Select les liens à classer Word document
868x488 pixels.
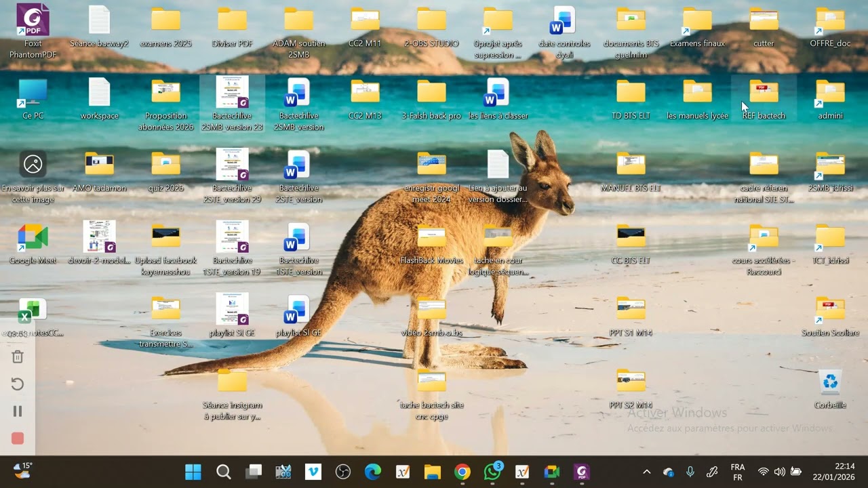[498, 99]
